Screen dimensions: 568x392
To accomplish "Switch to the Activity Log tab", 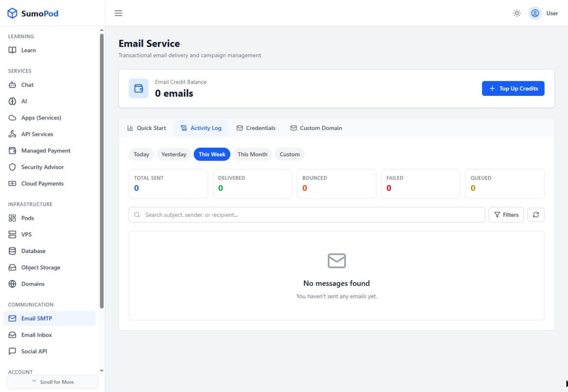I will (201, 128).
